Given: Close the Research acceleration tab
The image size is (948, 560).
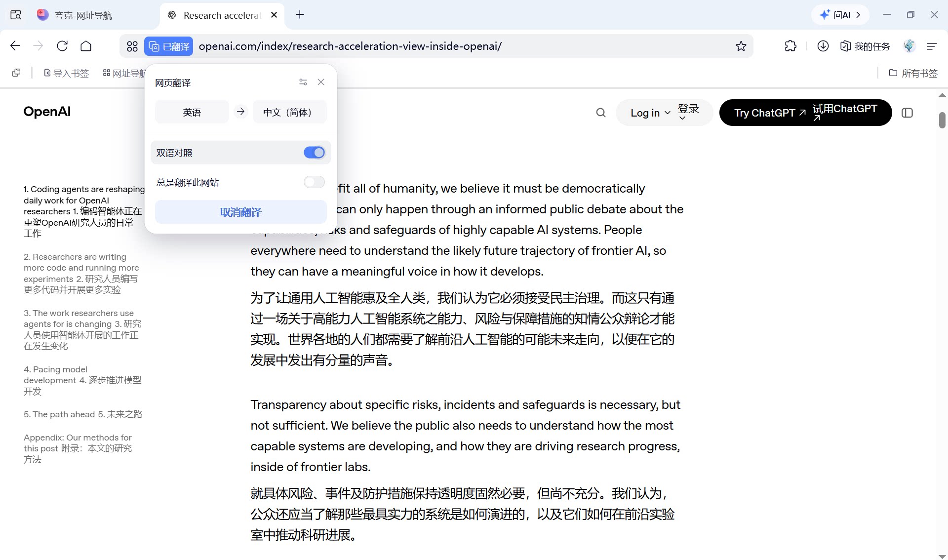Looking at the screenshot, I should [275, 15].
